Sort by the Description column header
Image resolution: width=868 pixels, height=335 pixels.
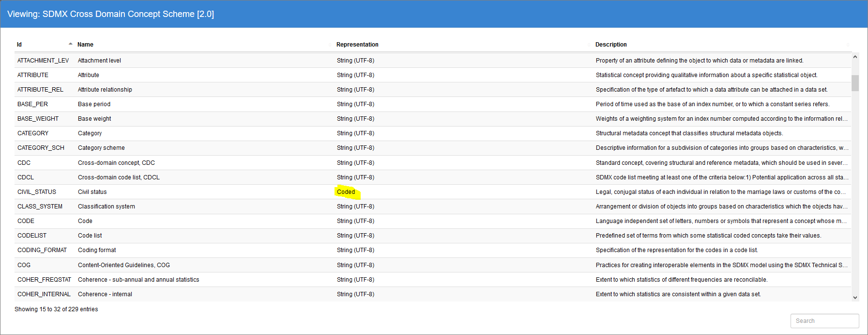pos(610,45)
